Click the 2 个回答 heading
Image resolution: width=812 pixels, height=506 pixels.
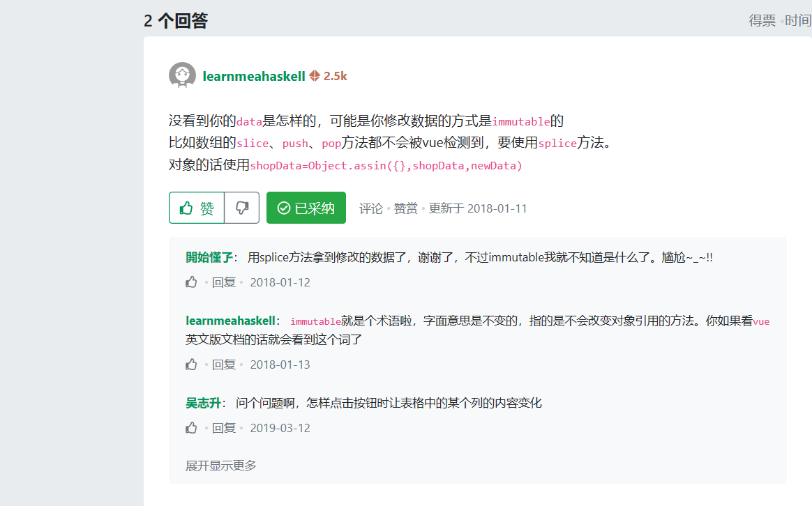176,21
